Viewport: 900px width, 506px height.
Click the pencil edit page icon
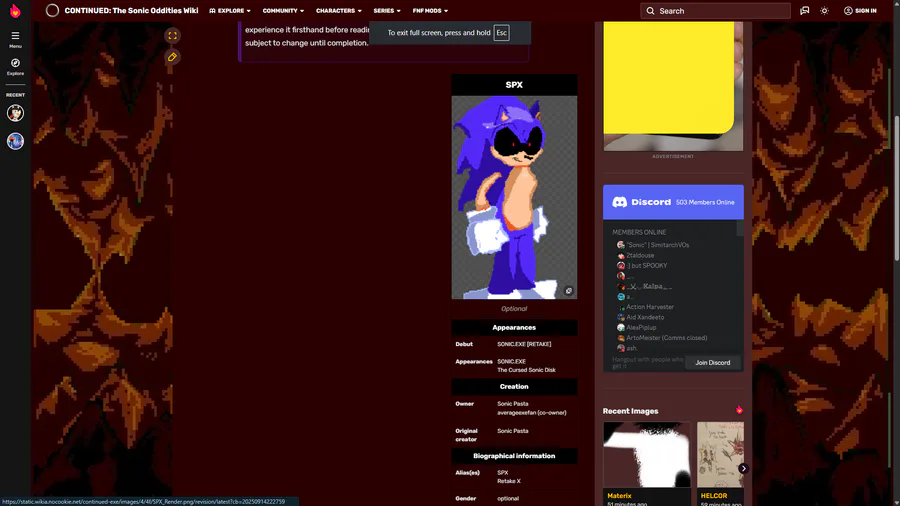(x=172, y=57)
